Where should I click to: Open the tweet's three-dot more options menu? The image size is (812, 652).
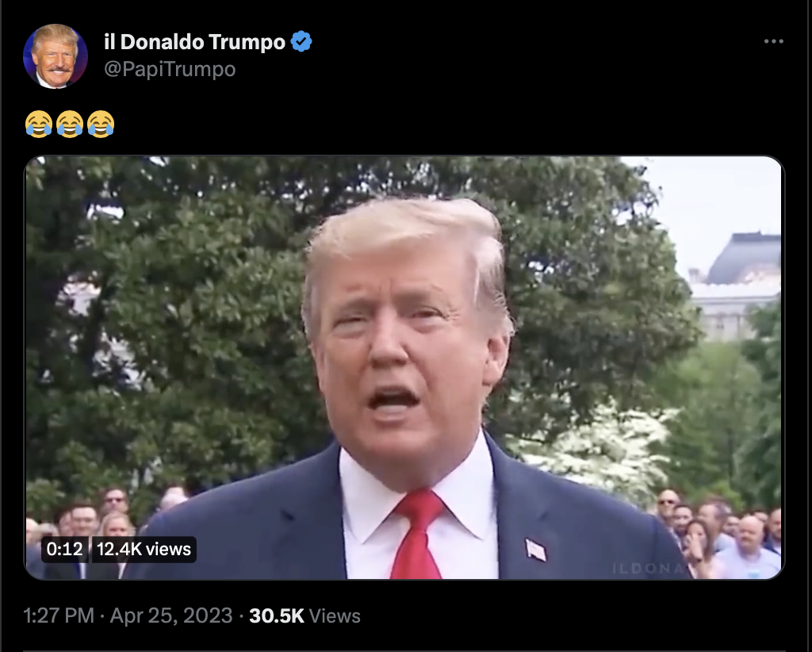[x=774, y=41]
